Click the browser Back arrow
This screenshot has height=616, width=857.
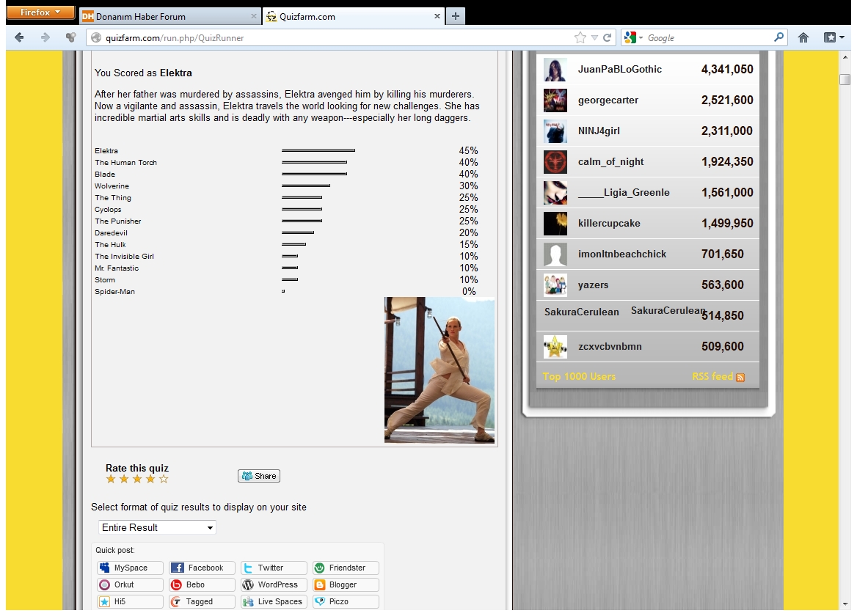pos(19,37)
